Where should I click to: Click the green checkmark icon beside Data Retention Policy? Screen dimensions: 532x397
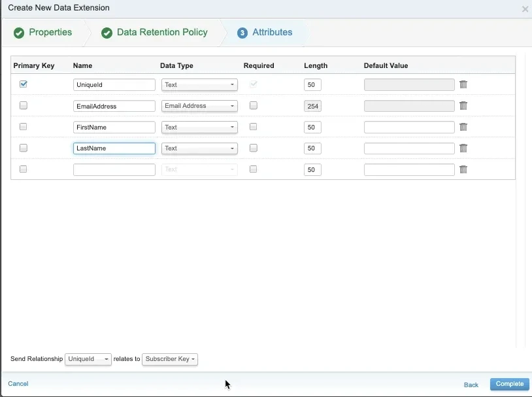point(107,33)
